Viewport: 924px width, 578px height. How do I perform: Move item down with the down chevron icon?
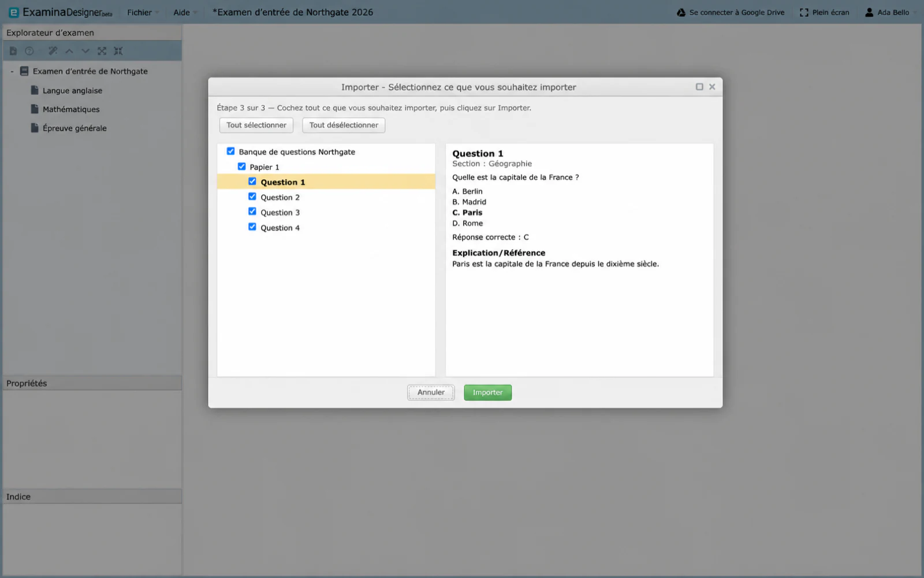(85, 51)
